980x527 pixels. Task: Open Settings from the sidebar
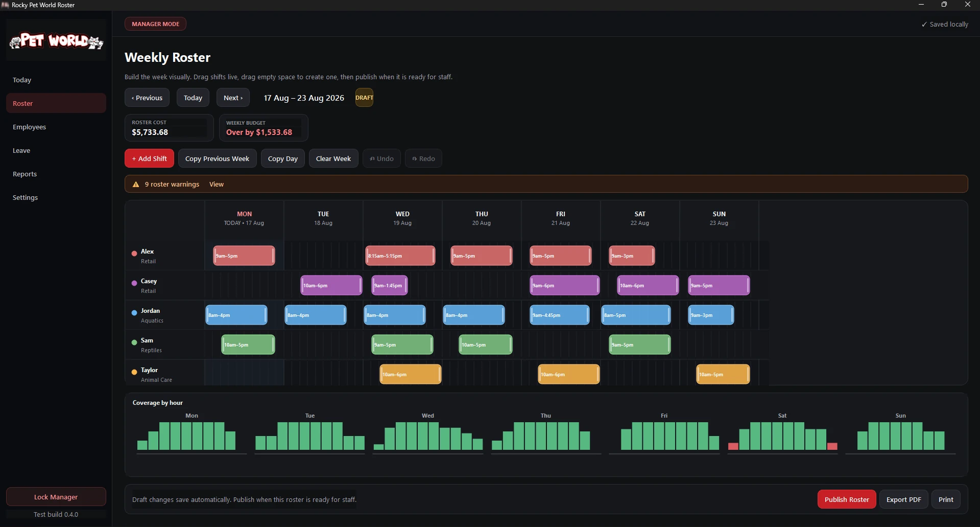coord(56,197)
